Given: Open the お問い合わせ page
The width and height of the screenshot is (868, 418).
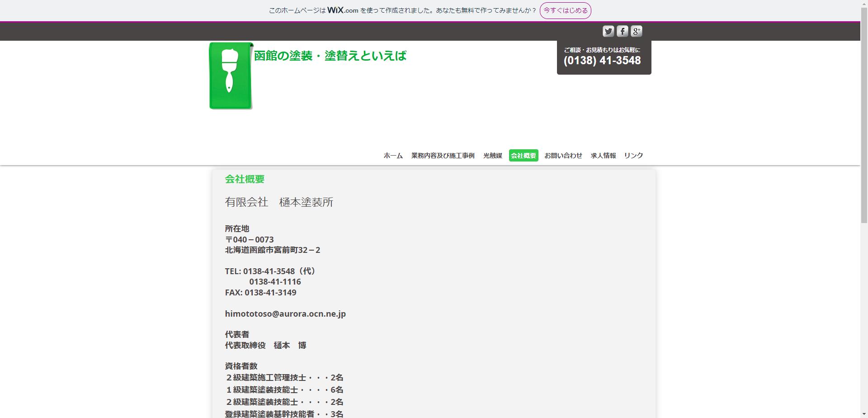Looking at the screenshot, I should [563, 155].
